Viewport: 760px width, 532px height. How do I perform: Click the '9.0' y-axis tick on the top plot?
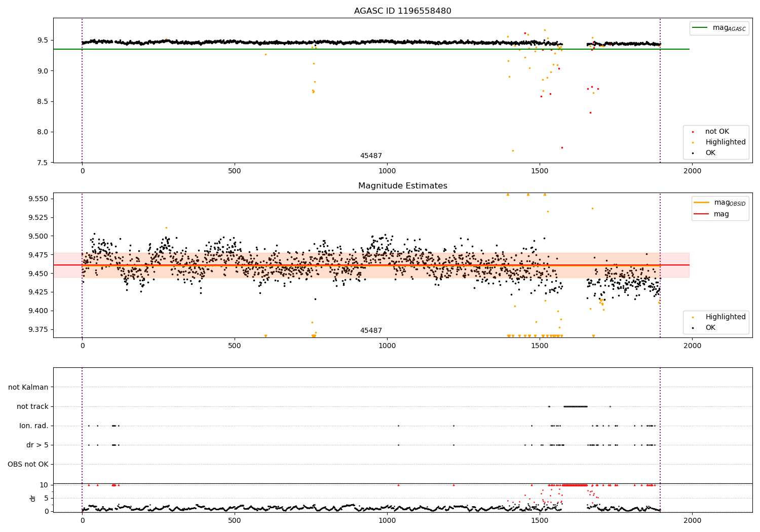point(43,71)
